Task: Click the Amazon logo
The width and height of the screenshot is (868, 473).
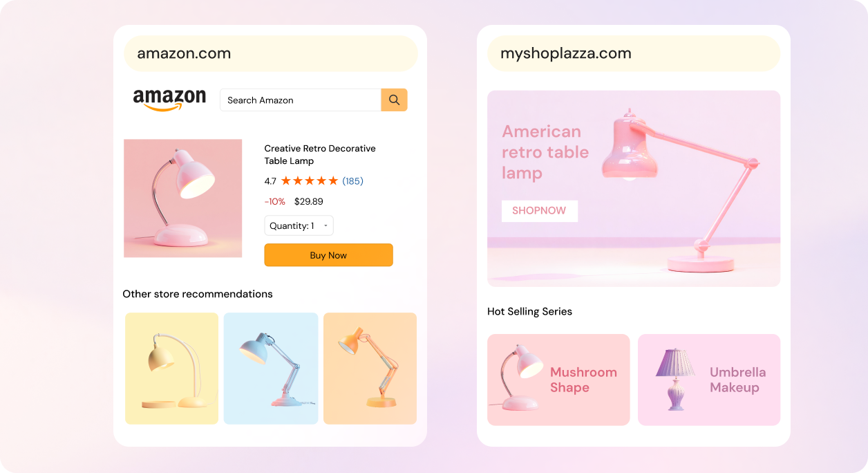Action: 169,100
